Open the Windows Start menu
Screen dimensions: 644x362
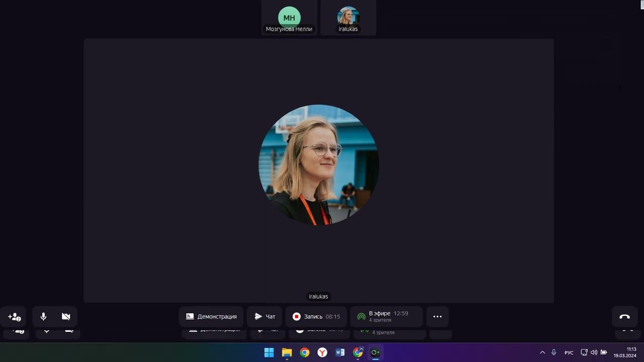tap(269, 352)
